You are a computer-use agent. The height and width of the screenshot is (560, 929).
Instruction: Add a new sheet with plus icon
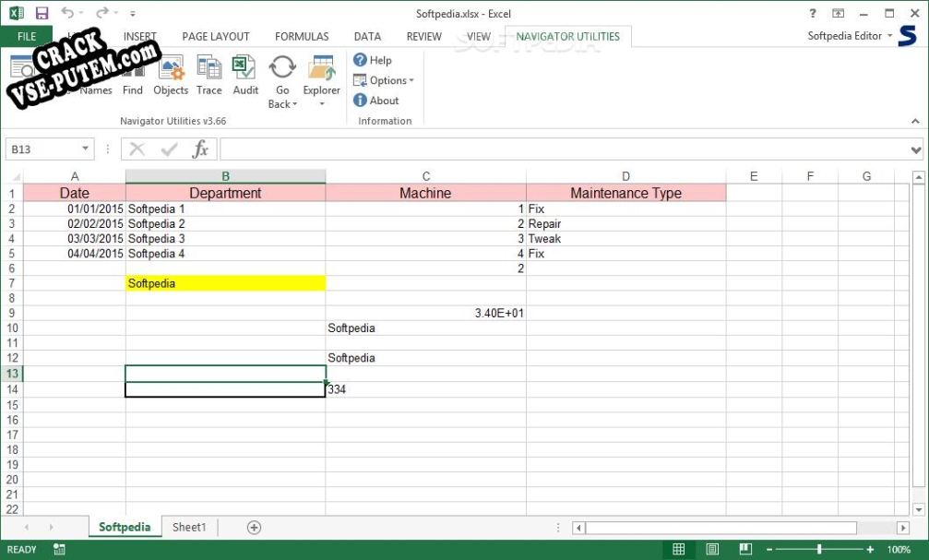pos(254,528)
